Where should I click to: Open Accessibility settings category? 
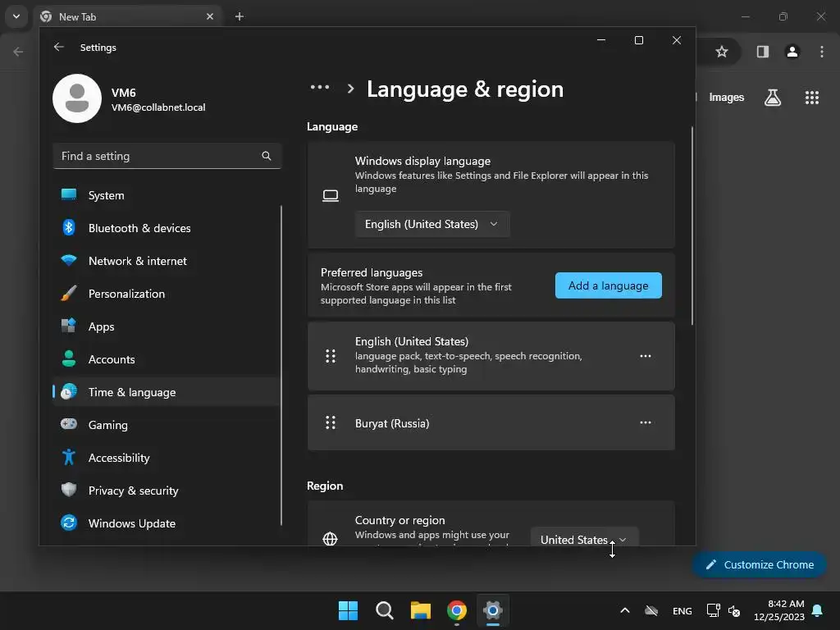(167, 458)
